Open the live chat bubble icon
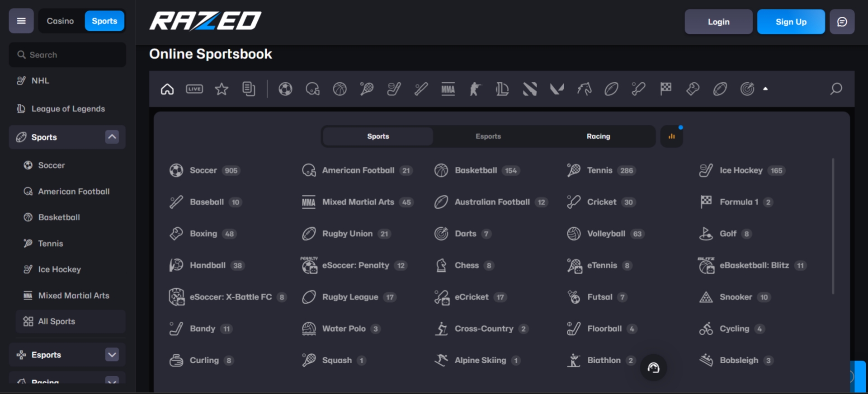868x394 pixels. 842,22
